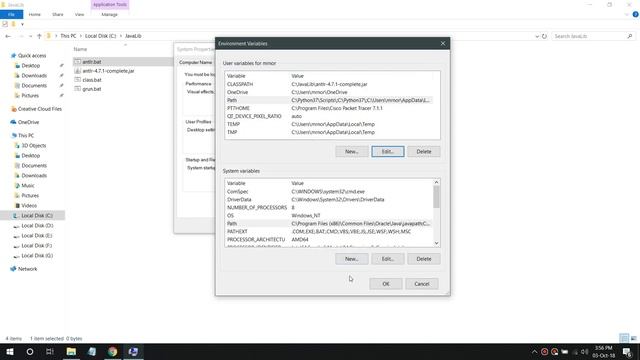
Task: Show hidden system tray icons
Action: 534,351
